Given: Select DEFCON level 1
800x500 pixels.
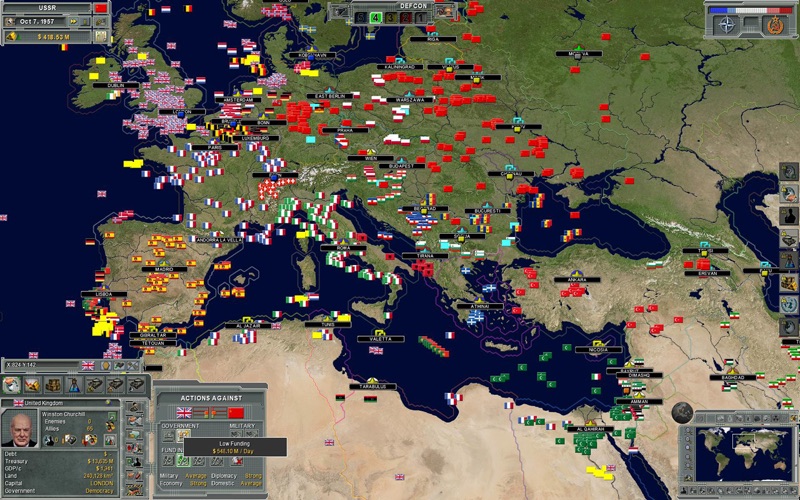Looking at the screenshot, I should coord(420,18).
